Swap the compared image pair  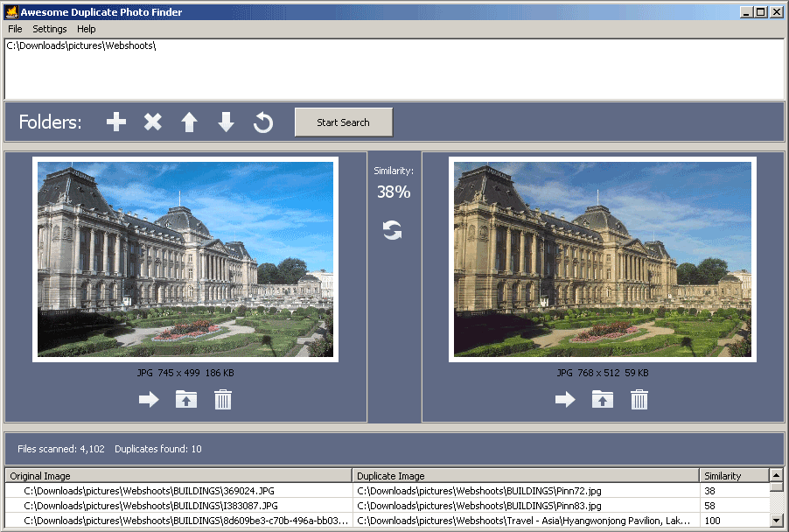point(392,230)
